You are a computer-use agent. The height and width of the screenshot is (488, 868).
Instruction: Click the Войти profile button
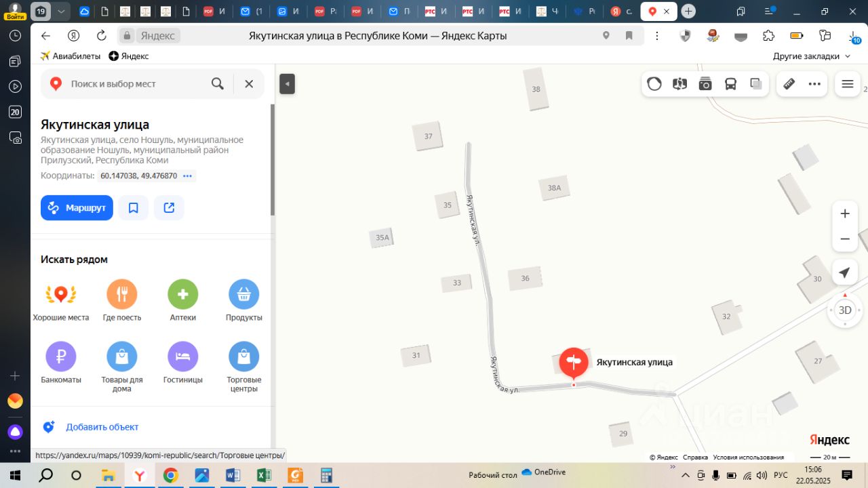(x=15, y=11)
